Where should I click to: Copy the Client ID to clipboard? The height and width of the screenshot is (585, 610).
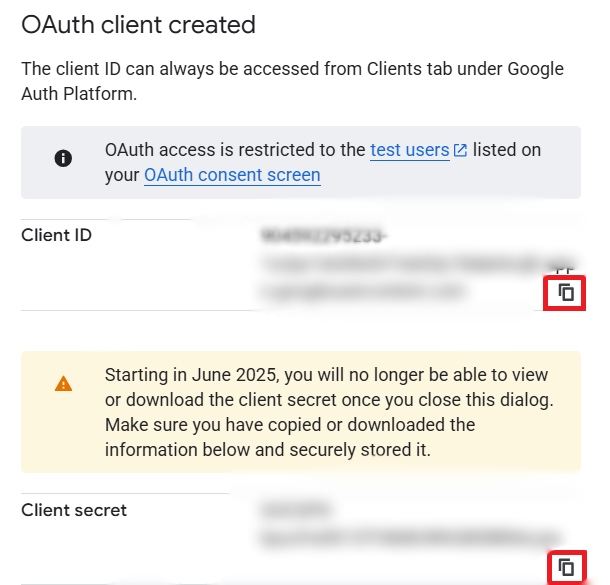566,292
